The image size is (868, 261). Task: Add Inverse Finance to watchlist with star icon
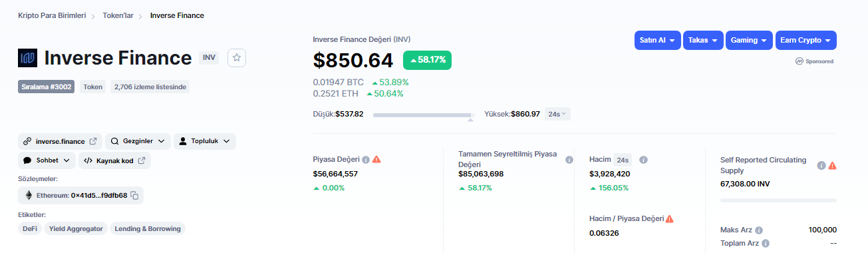(237, 58)
